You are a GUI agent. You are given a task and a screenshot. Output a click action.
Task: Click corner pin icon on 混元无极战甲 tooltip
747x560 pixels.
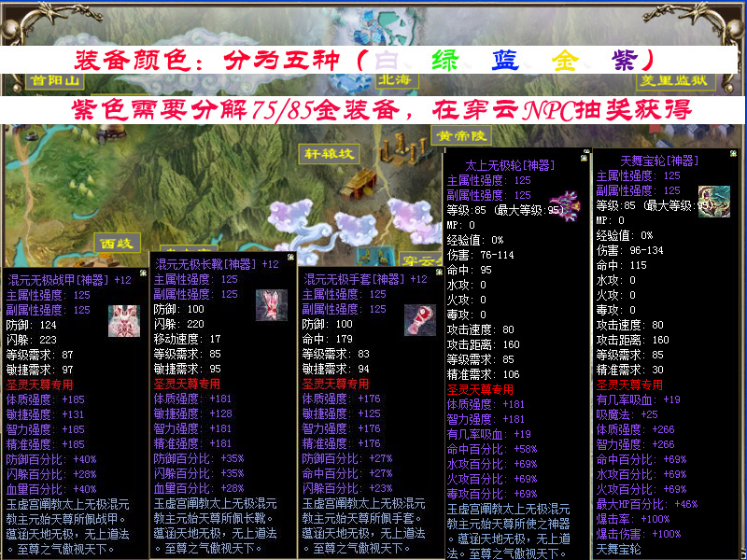pyautogui.click(x=143, y=273)
